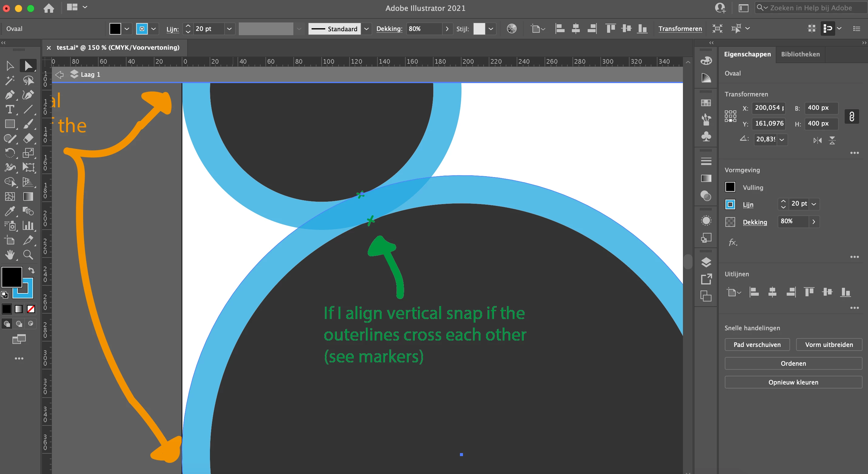Open stroke weight dropdown next to 20 pt
The height and width of the screenshot is (474, 868).
(x=229, y=29)
